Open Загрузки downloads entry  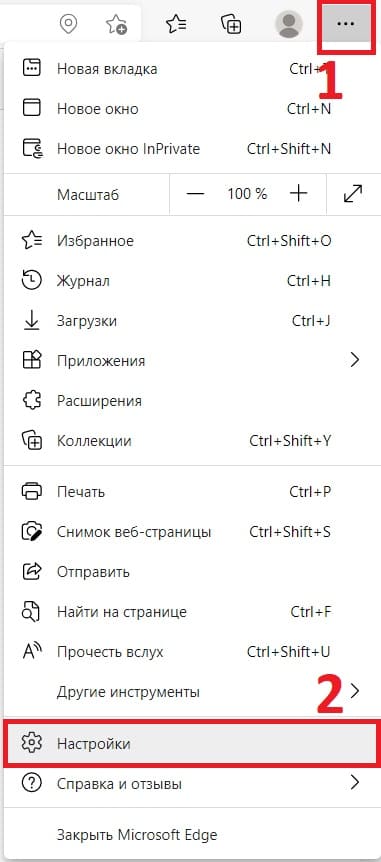coord(190,321)
